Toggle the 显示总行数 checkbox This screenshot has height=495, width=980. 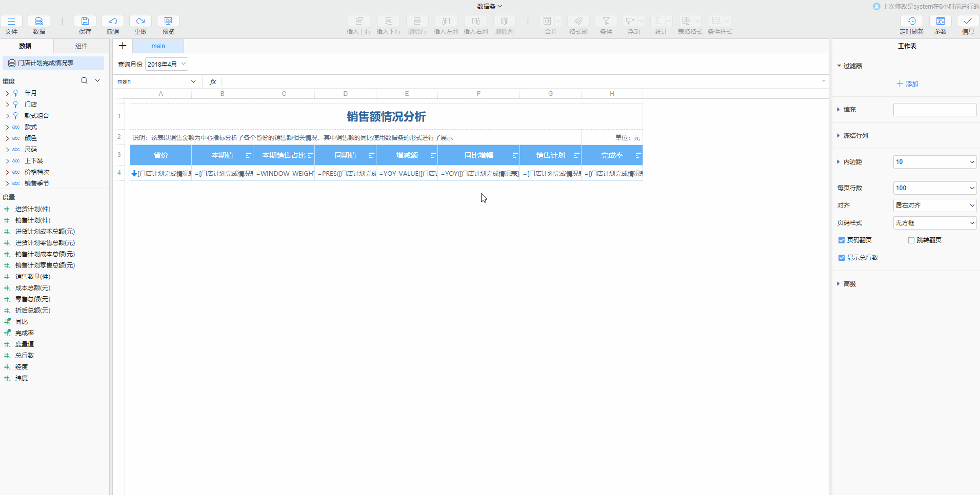pyautogui.click(x=842, y=258)
